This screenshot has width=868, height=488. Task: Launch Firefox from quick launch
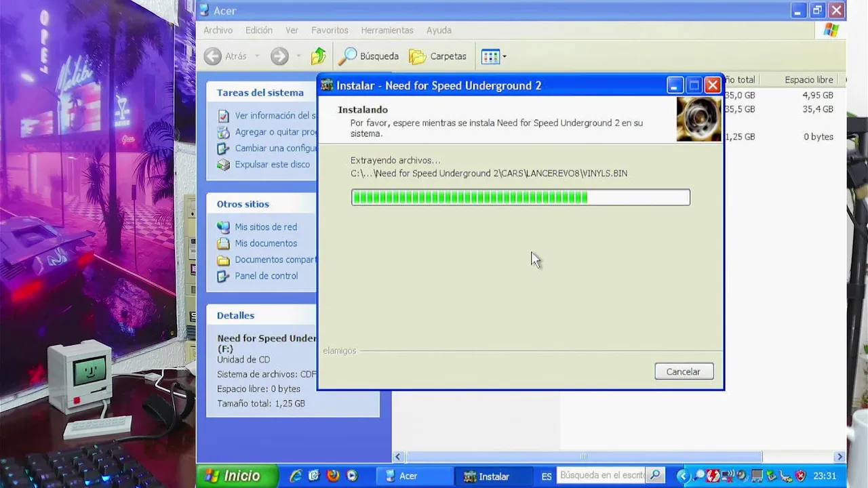click(333, 476)
